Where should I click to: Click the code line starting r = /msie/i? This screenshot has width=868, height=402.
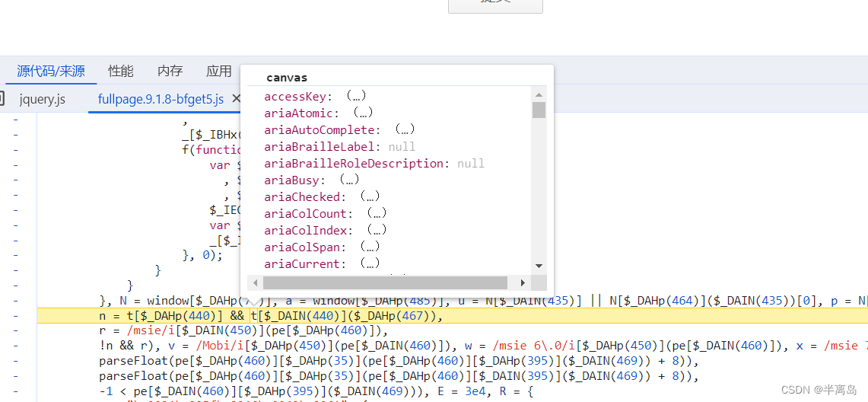coord(243,331)
